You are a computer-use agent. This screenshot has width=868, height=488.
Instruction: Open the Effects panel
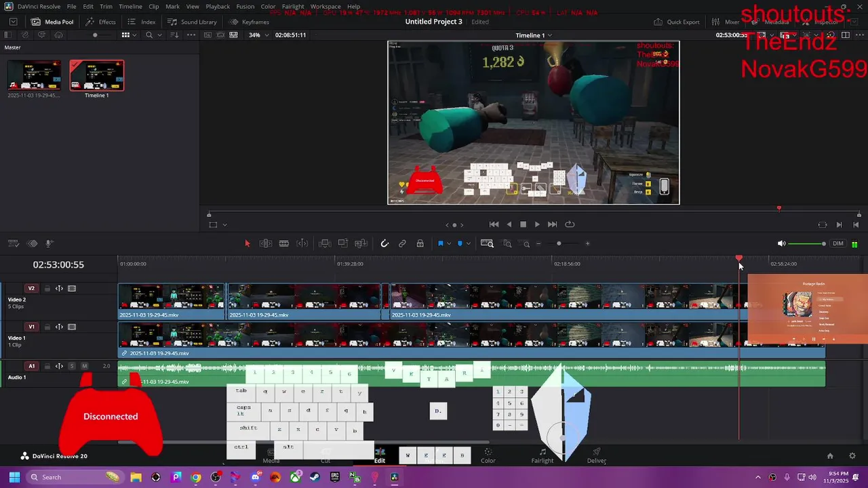pos(100,22)
